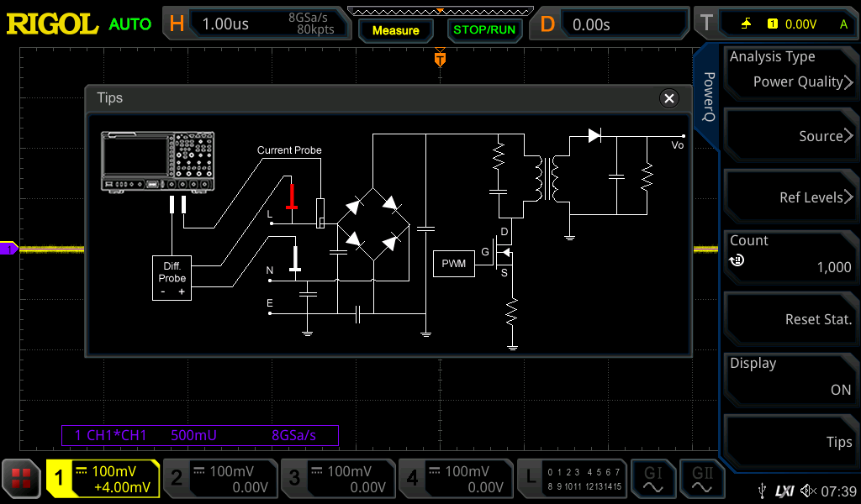Click the GI waveform generator icon
Image resolution: width=861 pixels, height=504 pixels.
click(x=653, y=479)
